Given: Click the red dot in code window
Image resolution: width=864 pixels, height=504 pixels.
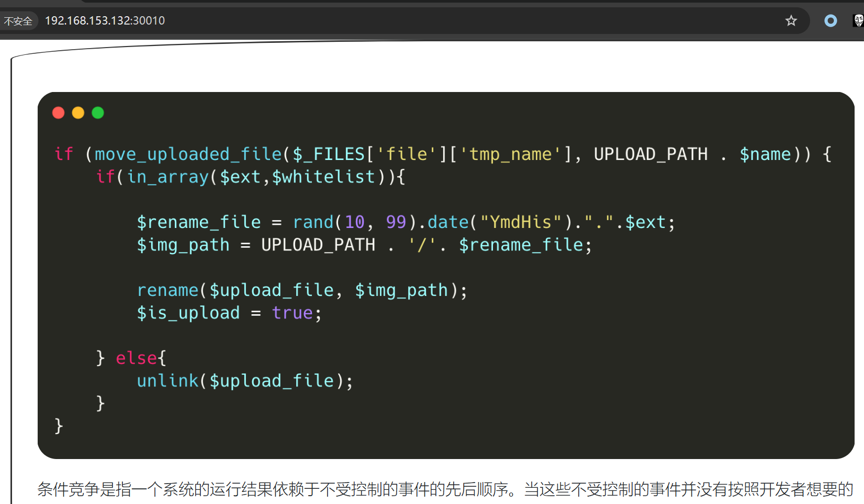Looking at the screenshot, I should 59,112.
